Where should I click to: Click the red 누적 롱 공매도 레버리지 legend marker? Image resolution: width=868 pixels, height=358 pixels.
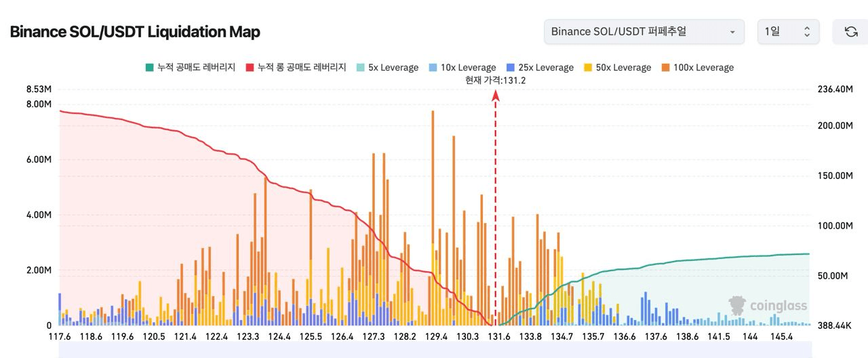250,67
